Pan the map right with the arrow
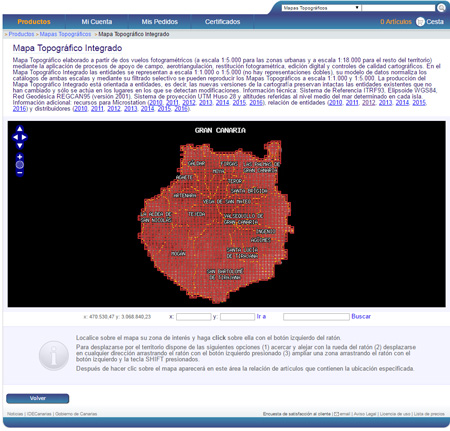 tap(24, 137)
